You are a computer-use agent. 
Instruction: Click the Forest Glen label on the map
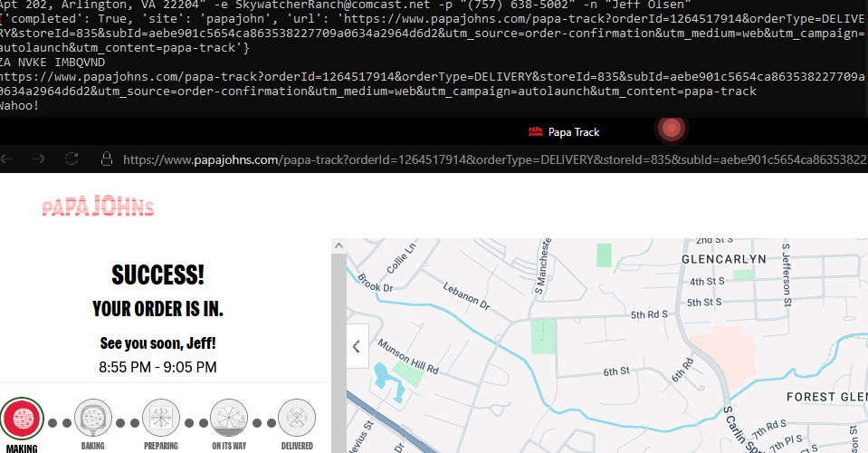[x=825, y=397]
